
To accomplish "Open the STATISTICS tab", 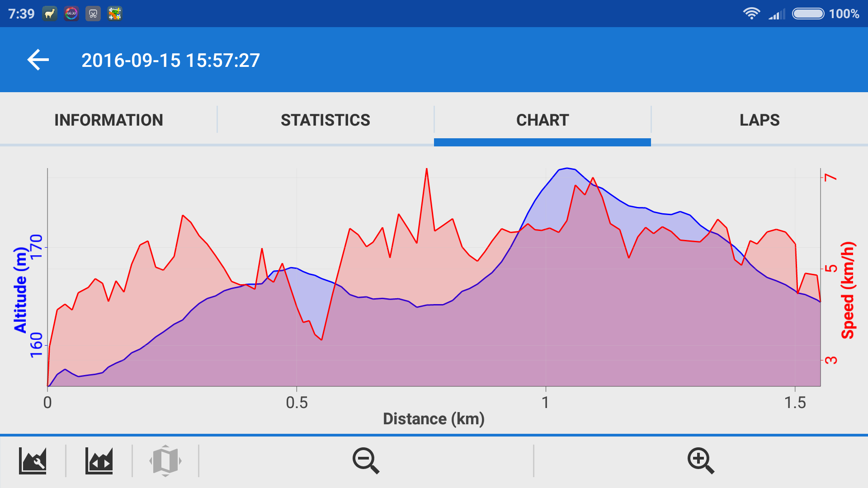I will (325, 120).
